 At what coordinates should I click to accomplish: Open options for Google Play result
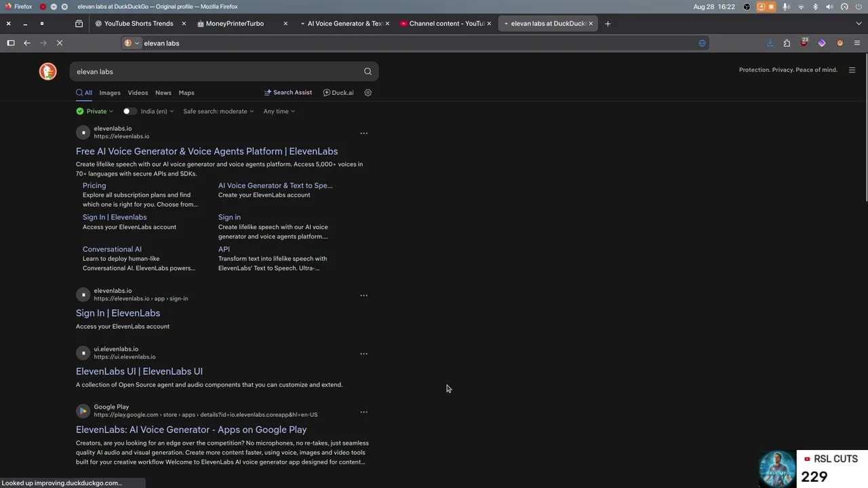click(x=363, y=412)
